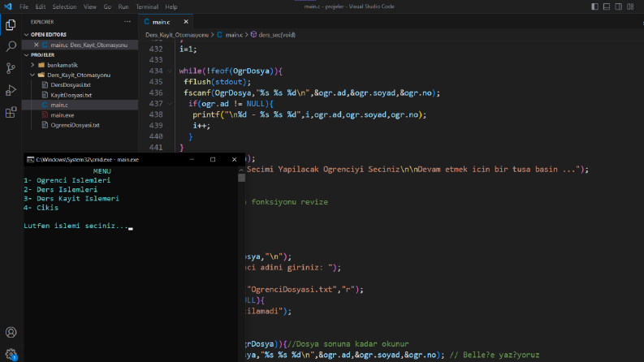Open the Accounts menu icon

(11, 332)
